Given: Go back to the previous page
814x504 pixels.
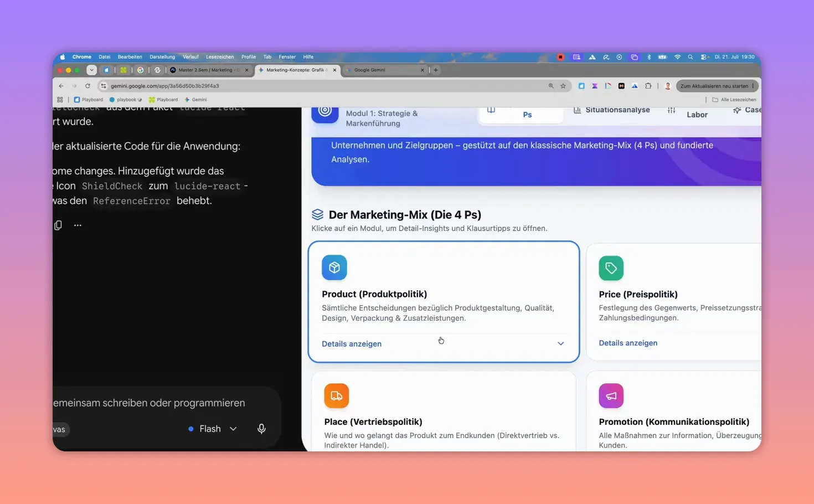Looking at the screenshot, I should 61,86.
